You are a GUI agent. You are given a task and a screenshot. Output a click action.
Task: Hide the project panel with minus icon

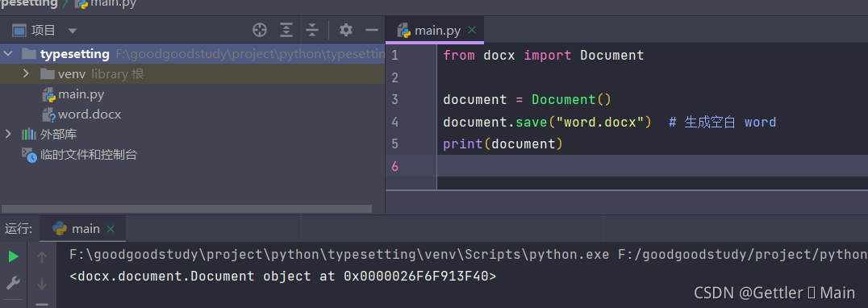pyautogui.click(x=372, y=30)
